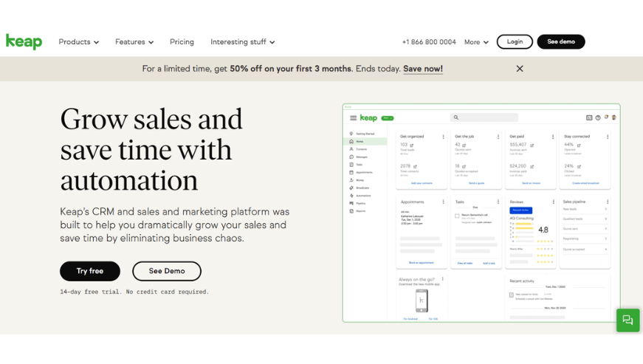Open kebab menu on Get paid card

tap(553, 137)
